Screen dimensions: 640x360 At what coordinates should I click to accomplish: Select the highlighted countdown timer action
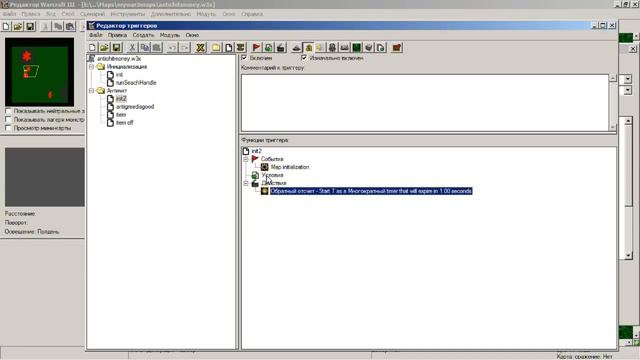tap(371, 191)
